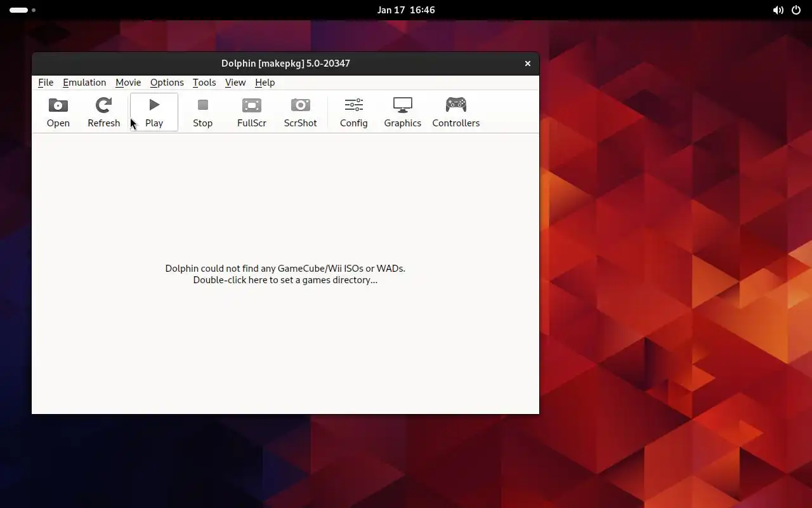Image resolution: width=812 pixels, height=508 pixels.
Task: Open a game file with the Open icon
Action: coord(58,112)
